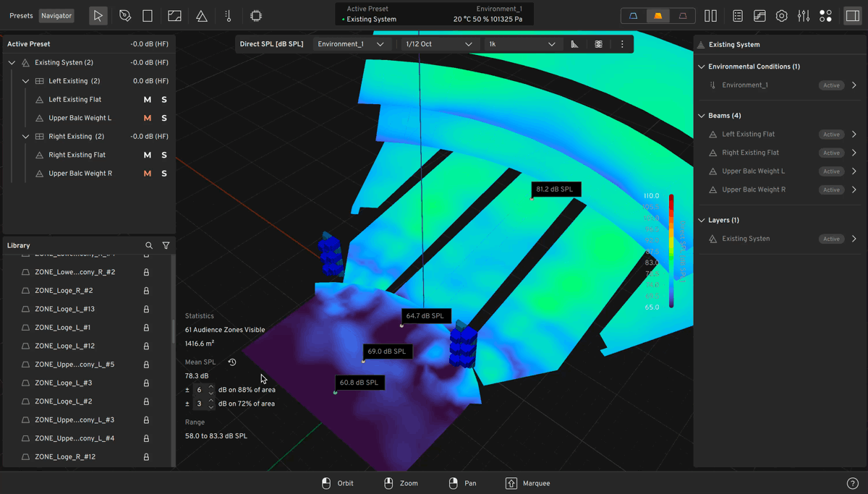This screenshot has height=494, width=868.
Task: Open the Environment_1 dropdown
Action: [x=351, y=44]
